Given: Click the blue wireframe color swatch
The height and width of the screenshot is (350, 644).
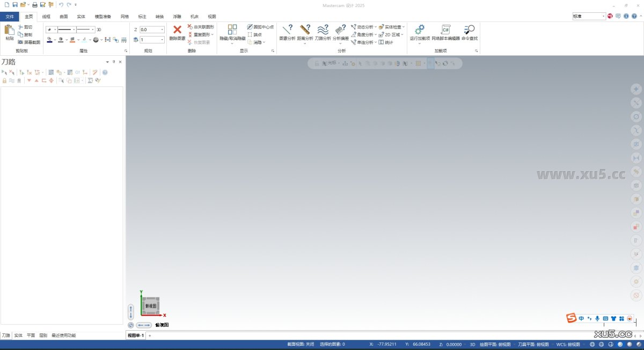Looking at the screenshot, I should pos(49,40).
